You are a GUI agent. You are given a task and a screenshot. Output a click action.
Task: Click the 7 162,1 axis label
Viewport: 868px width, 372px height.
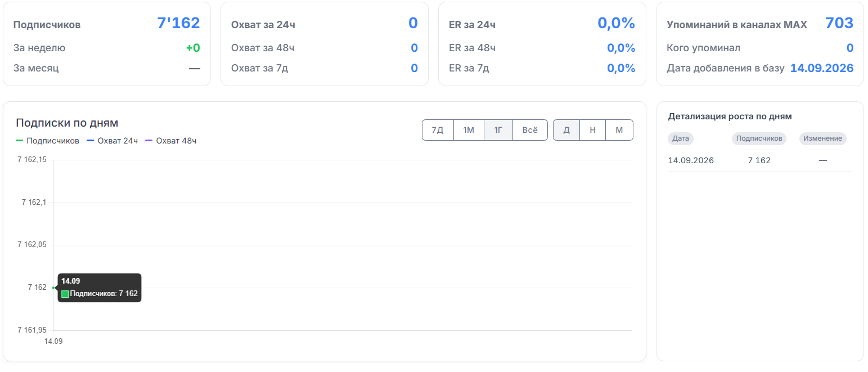pos(34,202)
